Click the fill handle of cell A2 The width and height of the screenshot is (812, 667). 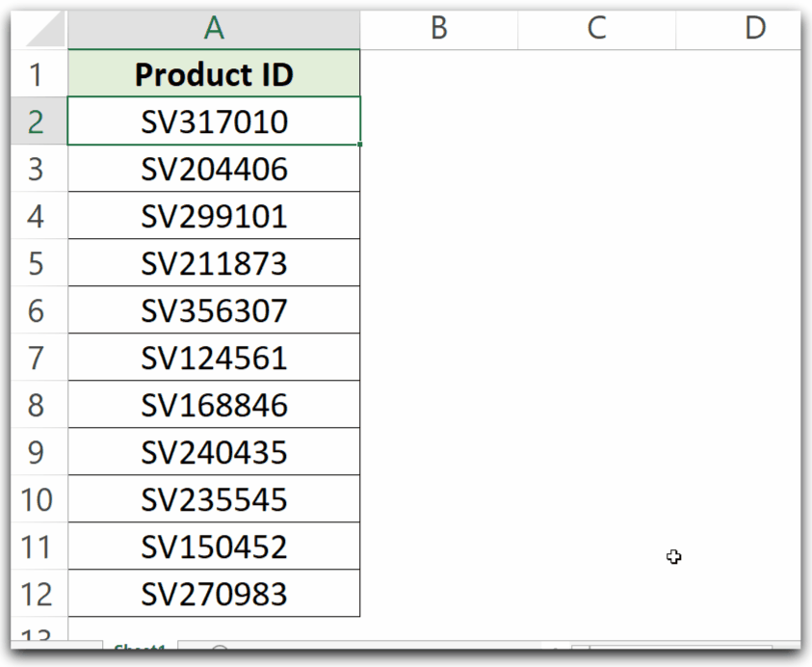point(359,145)
